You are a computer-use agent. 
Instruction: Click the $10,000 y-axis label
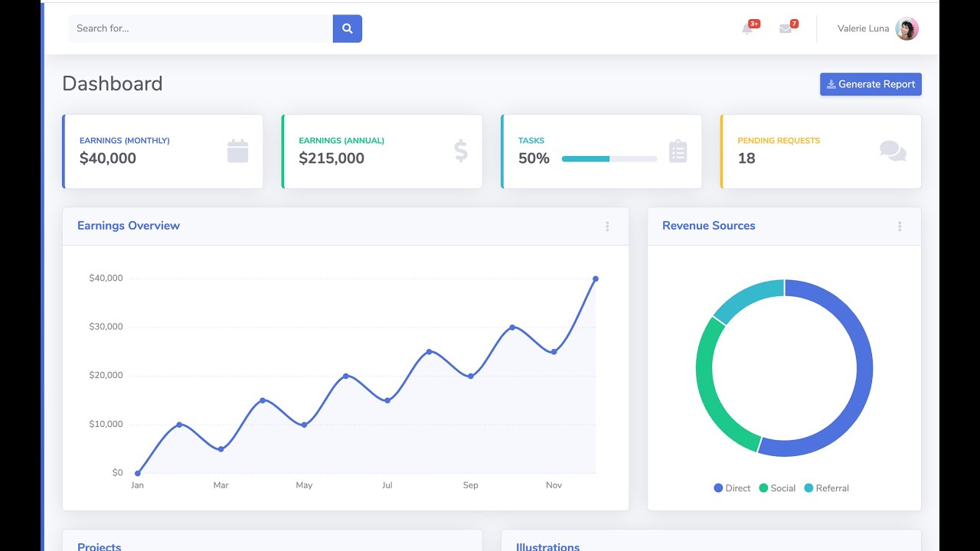click(x=106, y=424)
